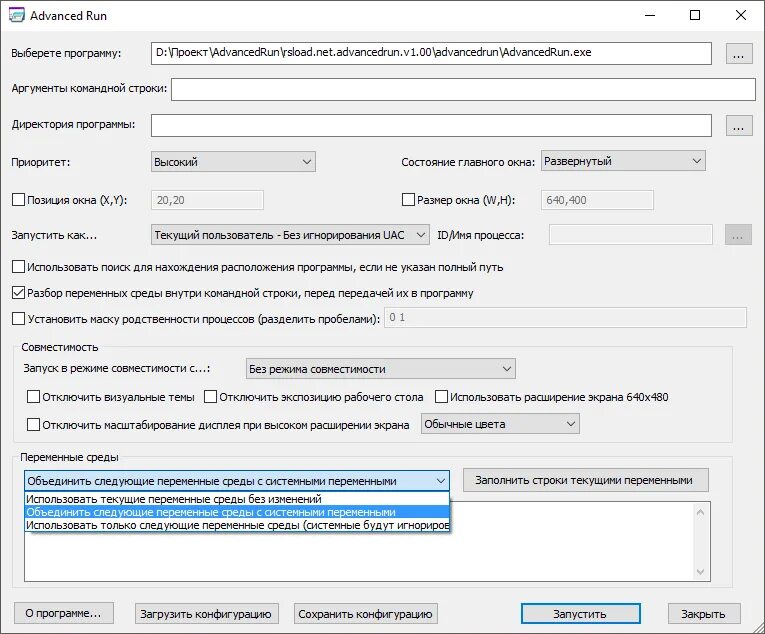Click the Закрыть button
Image resolution: width=765 pixels, height=634 pixels.
coord(704,614)
